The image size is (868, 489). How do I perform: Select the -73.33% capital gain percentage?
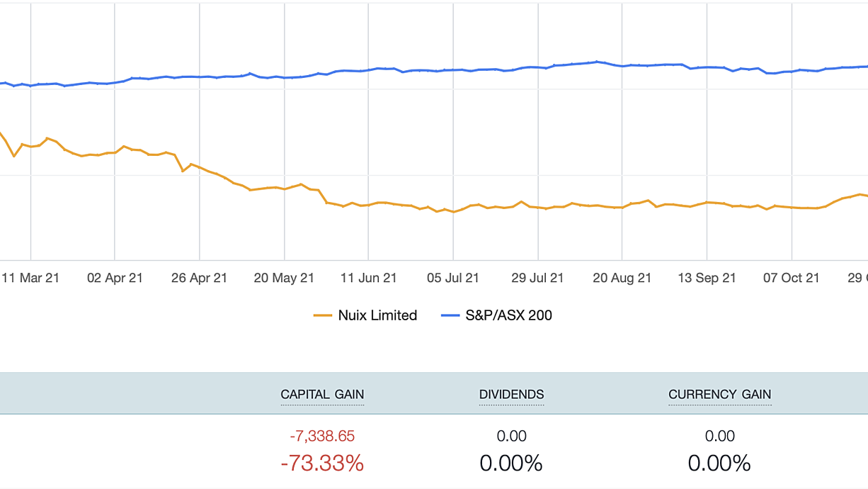coord(322,463)
